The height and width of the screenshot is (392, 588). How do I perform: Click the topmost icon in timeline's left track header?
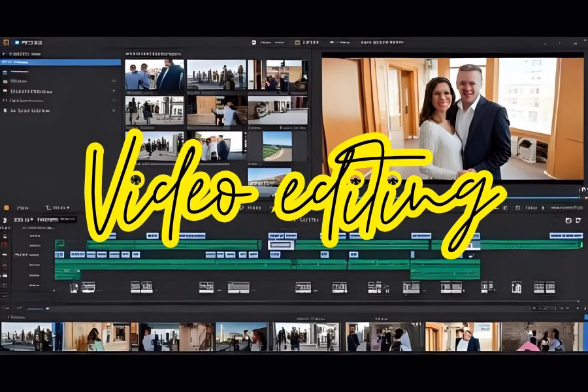pos(5,221)
